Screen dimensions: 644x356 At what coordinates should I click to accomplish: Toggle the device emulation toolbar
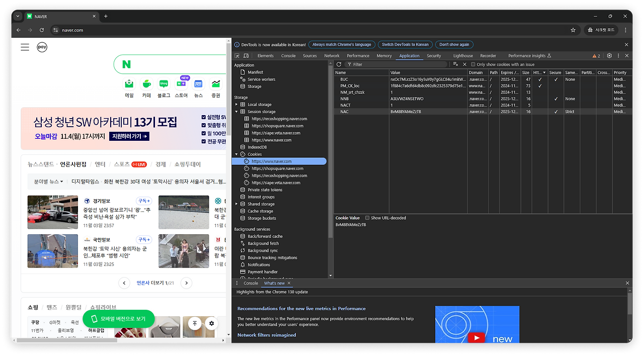(x=245, y=55)
